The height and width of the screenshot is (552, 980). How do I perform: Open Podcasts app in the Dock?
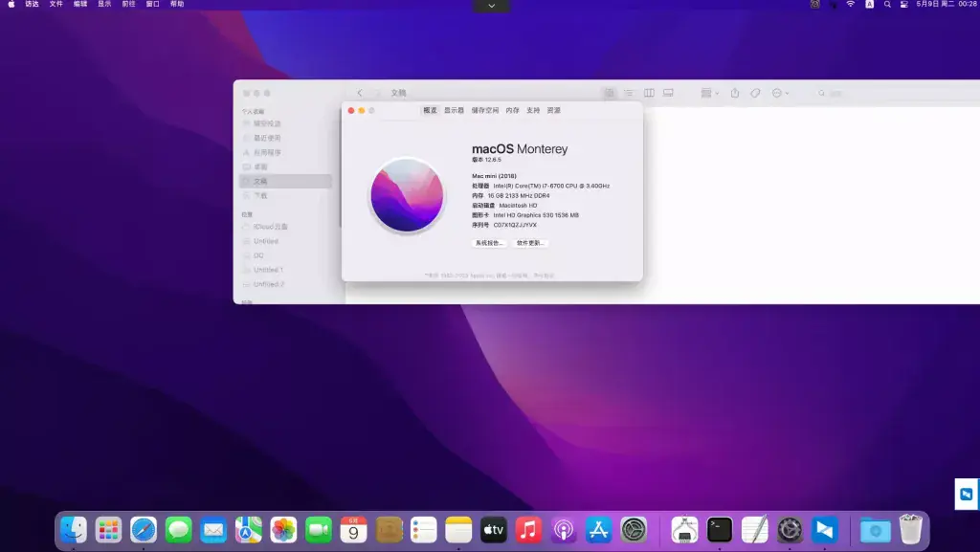[564, 530]
